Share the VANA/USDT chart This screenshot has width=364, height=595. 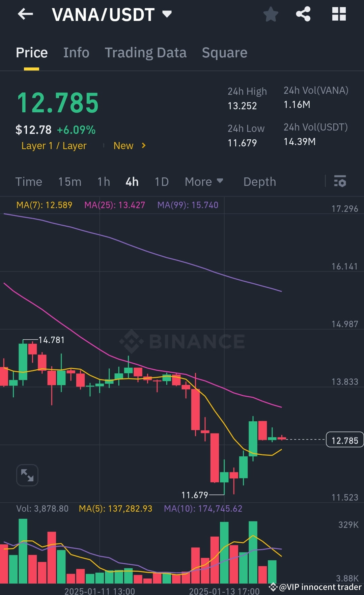pos(303,14)
